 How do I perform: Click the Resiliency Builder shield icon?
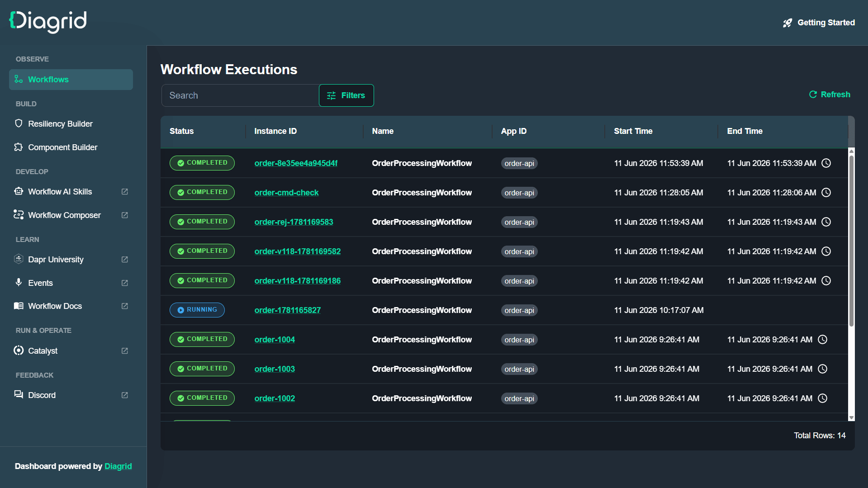pos(19,123)
